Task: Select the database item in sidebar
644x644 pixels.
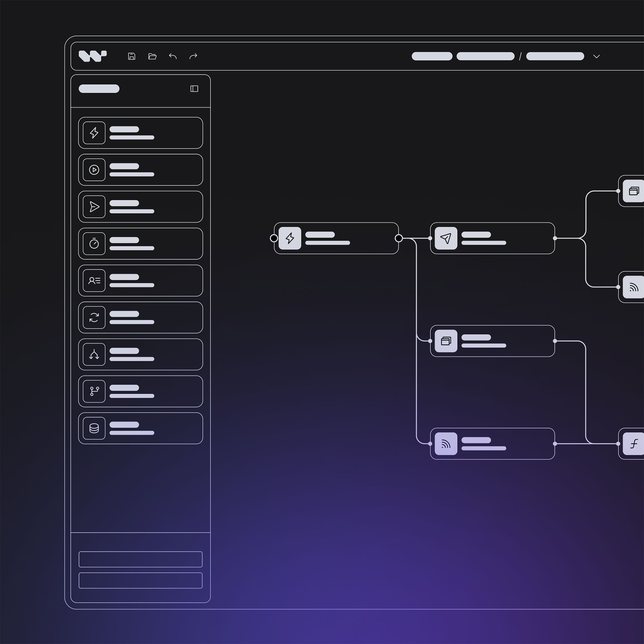Action: tap(140, 428)
